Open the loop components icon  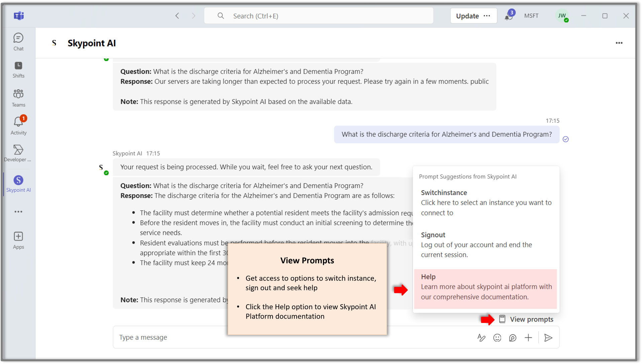pyautogui.click(x=513, y=338)
